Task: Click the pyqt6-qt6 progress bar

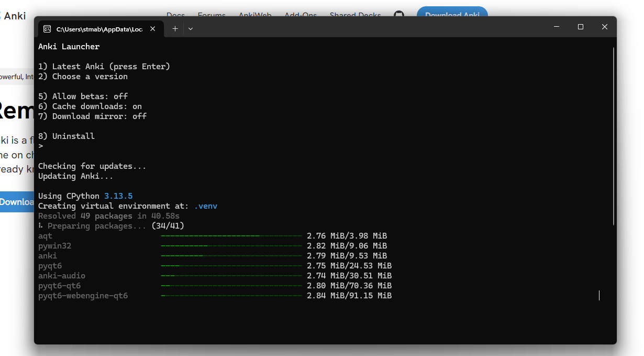Action: 231,286
